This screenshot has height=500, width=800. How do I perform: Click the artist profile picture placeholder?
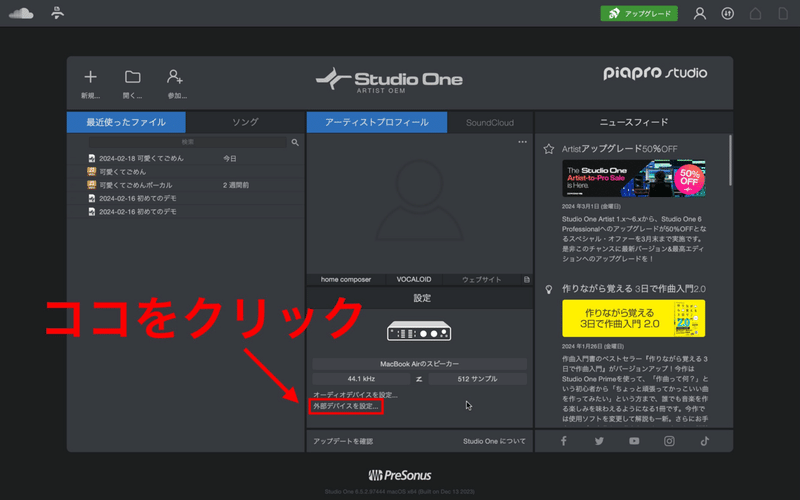click(x=419, y=200)
